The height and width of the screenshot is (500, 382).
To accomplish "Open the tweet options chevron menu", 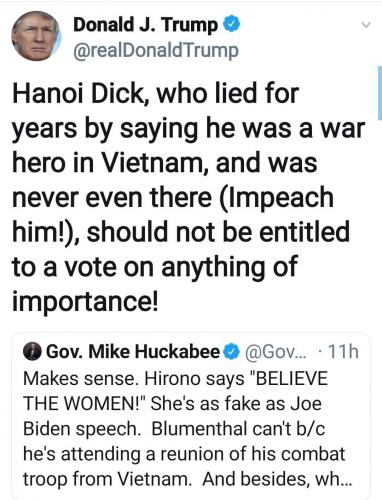I will tap(366, 25).
